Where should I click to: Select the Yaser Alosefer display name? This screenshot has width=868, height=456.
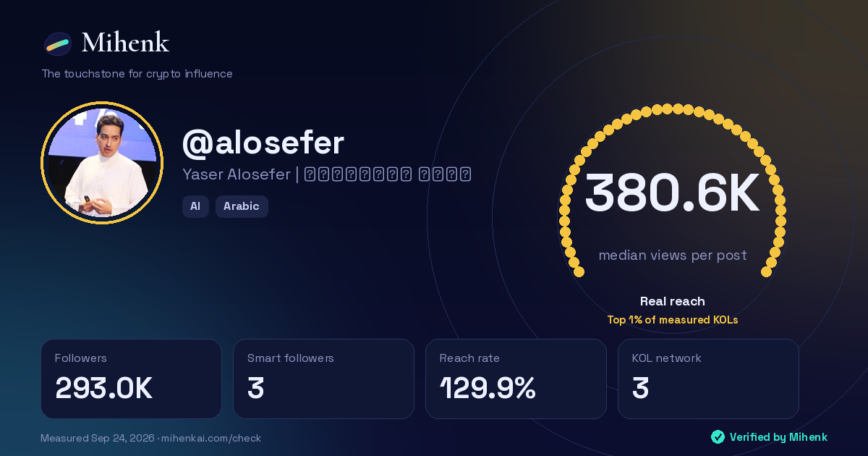(327, 174)
